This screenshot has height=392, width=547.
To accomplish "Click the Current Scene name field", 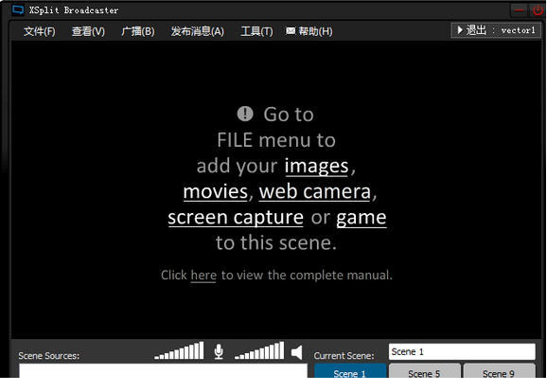I will pos(462,351).
